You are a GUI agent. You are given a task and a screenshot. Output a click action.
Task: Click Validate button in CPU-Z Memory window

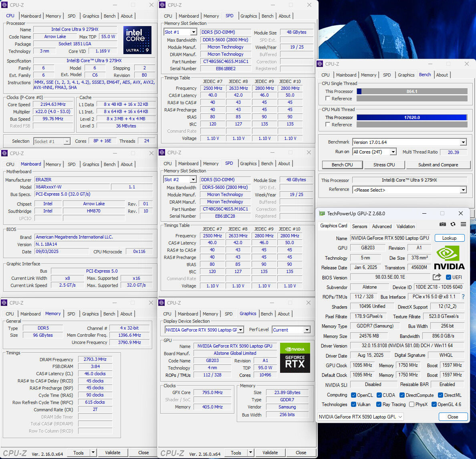pyautogui.click(x=113, y=452)
